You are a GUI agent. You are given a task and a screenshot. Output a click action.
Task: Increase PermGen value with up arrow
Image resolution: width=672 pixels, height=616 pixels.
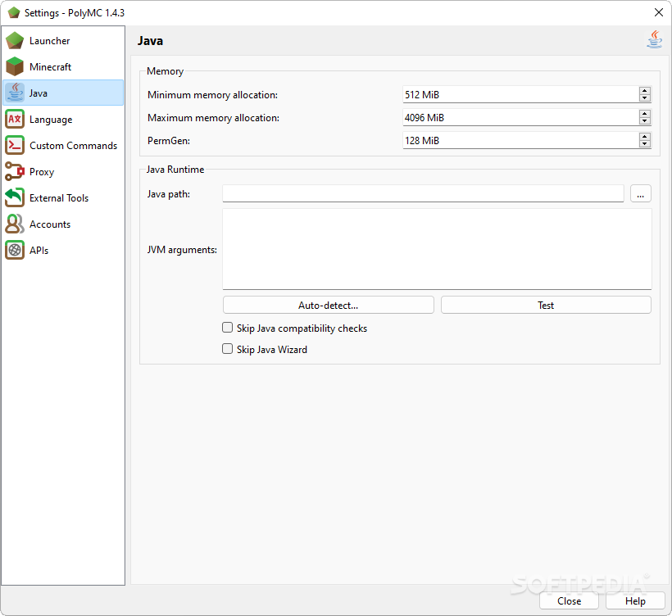[645, 137]
